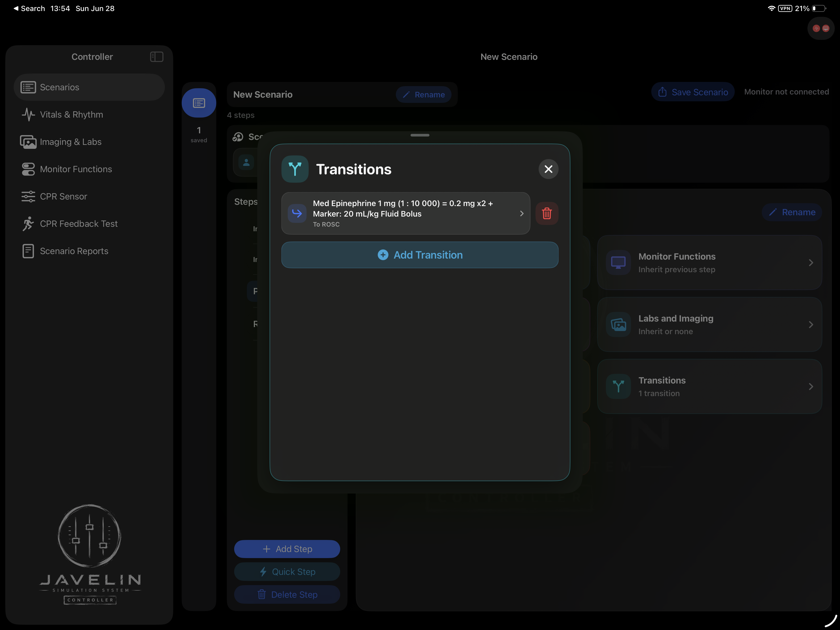
Task: Tap the dialog drag handle grabber
Action: 420,135
